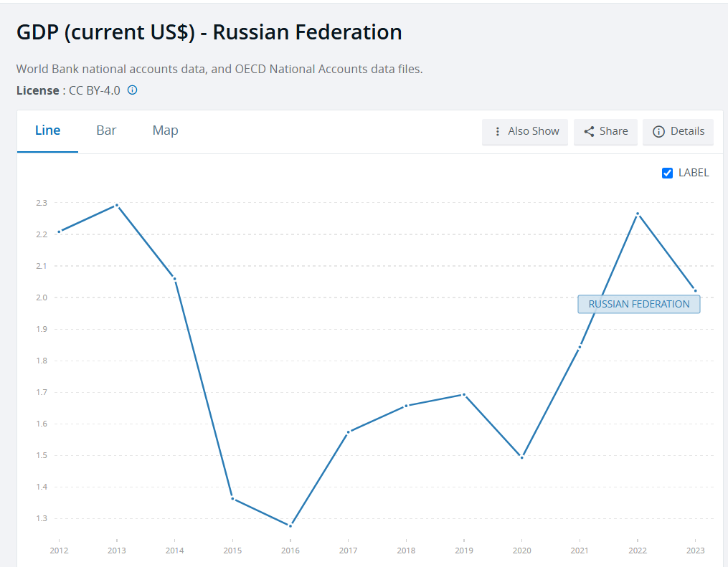The width and height of the screenshot is (728, 567).
Task: Click the license info icon next to CC BY-4.0
Action: point(132,90)
